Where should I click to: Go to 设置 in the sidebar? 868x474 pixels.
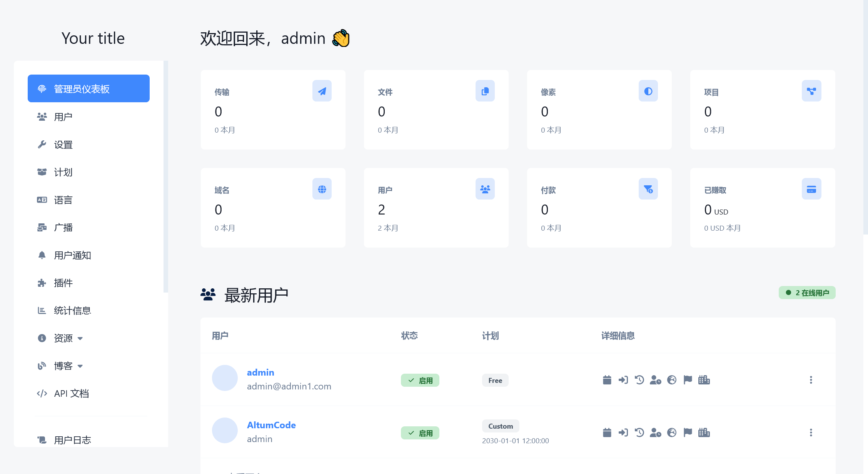pyautogui.click(x=63, y=145)
